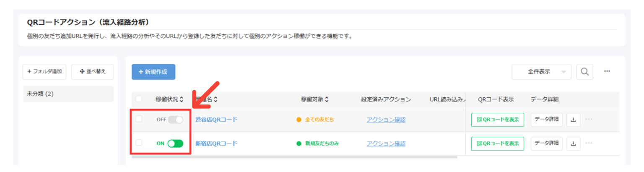The height and width of the screenshot is (172, 644).
Task: Download data for 渋谷店QRコード row
Action: [573, 120]
